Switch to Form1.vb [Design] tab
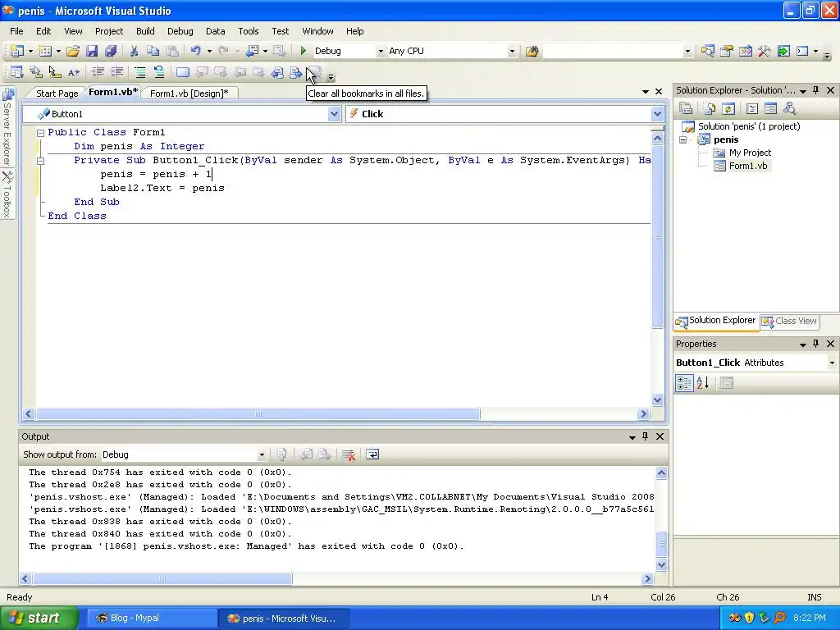The height and width of the screenshot is (630, 840). [189, 94]
